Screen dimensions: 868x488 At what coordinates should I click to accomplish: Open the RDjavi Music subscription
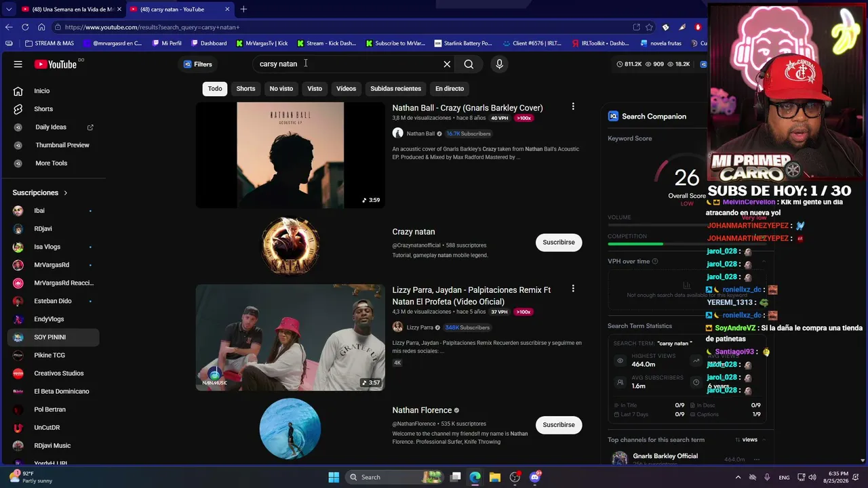[x=53, y=445]
